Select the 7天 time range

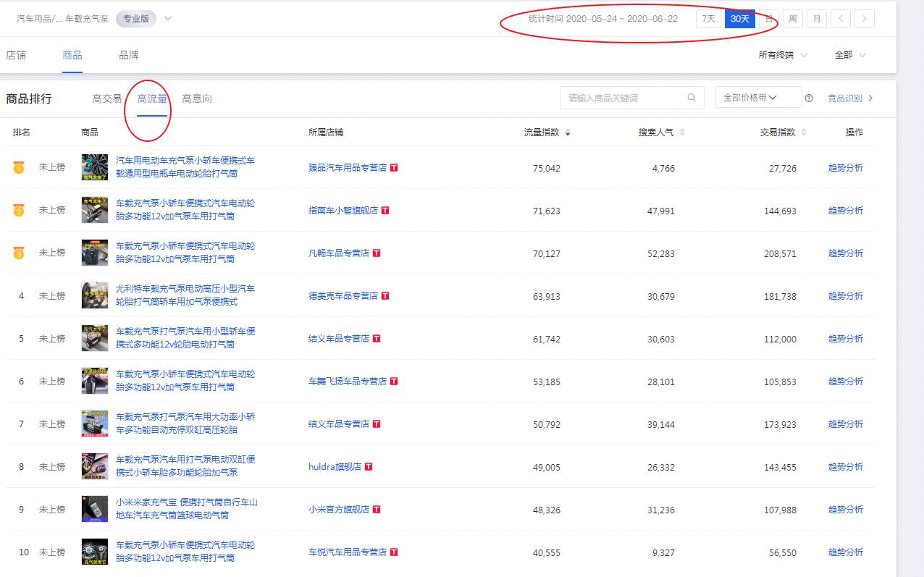tap(708, 19)
